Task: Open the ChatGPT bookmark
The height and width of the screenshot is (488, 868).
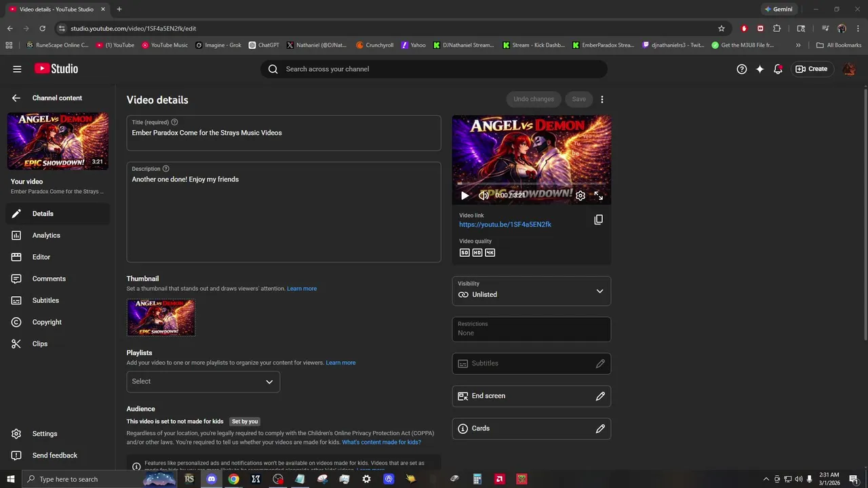Action: (x=264, y=45)
